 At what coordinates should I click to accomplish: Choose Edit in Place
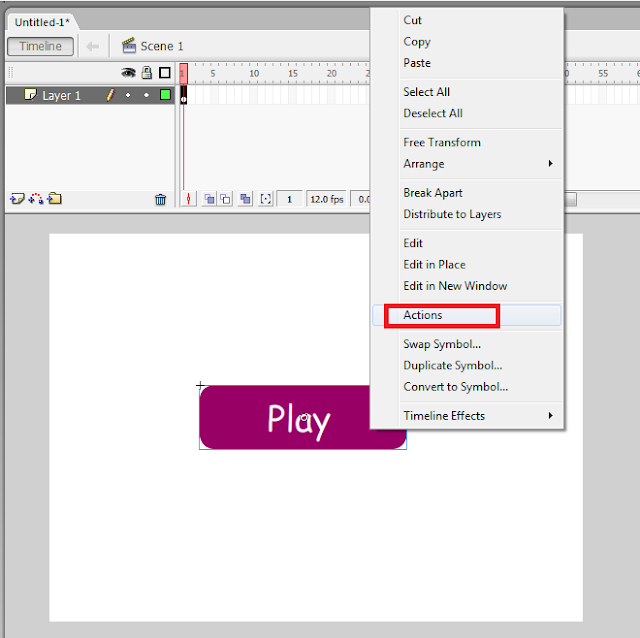(467, 265)
